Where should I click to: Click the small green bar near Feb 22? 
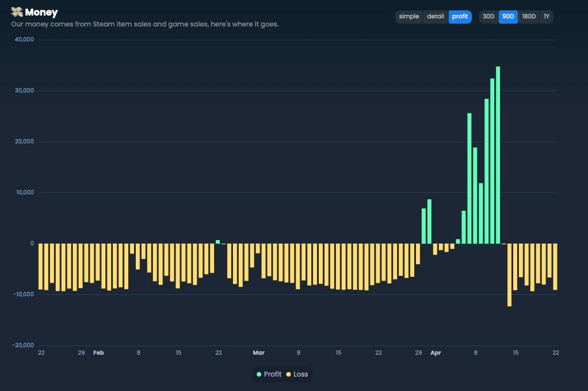click(218, 242)
